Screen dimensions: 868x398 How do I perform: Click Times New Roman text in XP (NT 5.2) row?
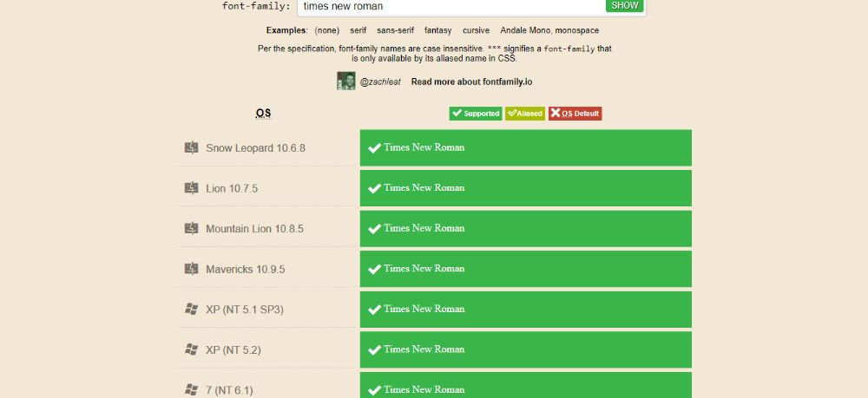click(x=424, y=349)
